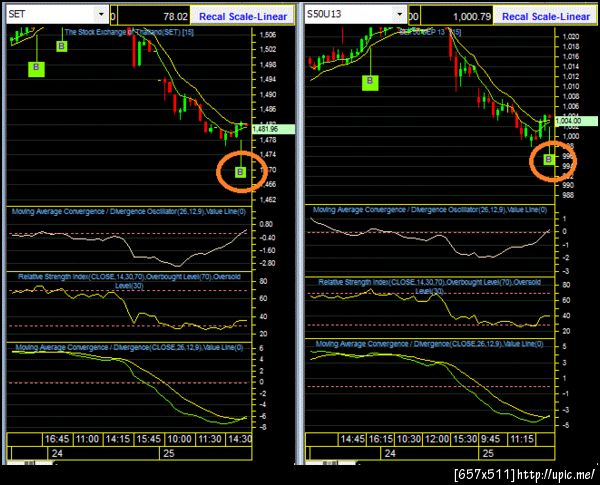Viewport: 600px width, 485px height.
Task: Click the 12:00 time axis label
Action: click(x=437, y=439)
